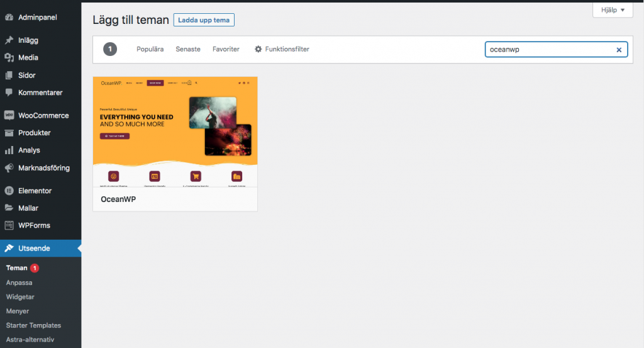The width and height of the screenshot is (644, 348).
Task: Click the theme count badge 1
Action: pyautogui.click(x=110, y=49)
